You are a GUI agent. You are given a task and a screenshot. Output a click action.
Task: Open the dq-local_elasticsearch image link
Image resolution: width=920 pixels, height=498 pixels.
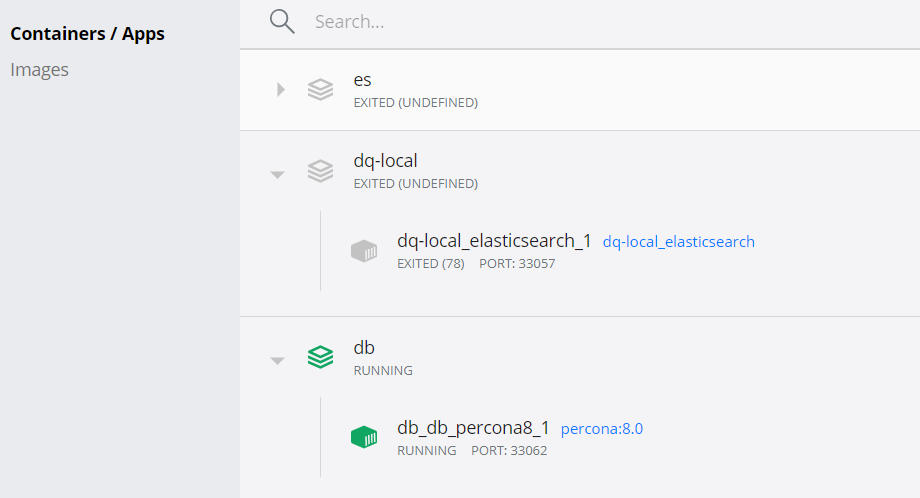click(679, 242)
